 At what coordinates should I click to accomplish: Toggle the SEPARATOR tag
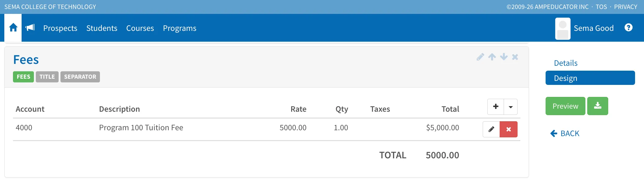(x=80, y=77)
